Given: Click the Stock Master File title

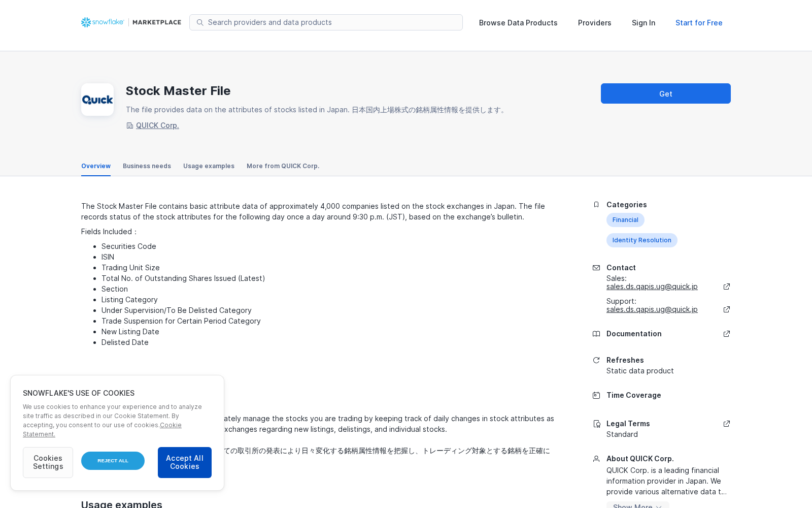Looking at the screenshot, I should [178, 91].
